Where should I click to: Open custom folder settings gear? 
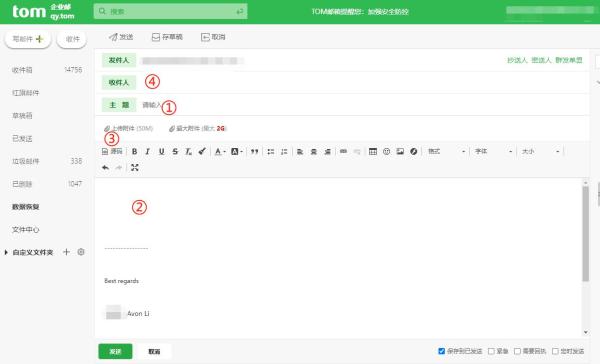[81, 252]
